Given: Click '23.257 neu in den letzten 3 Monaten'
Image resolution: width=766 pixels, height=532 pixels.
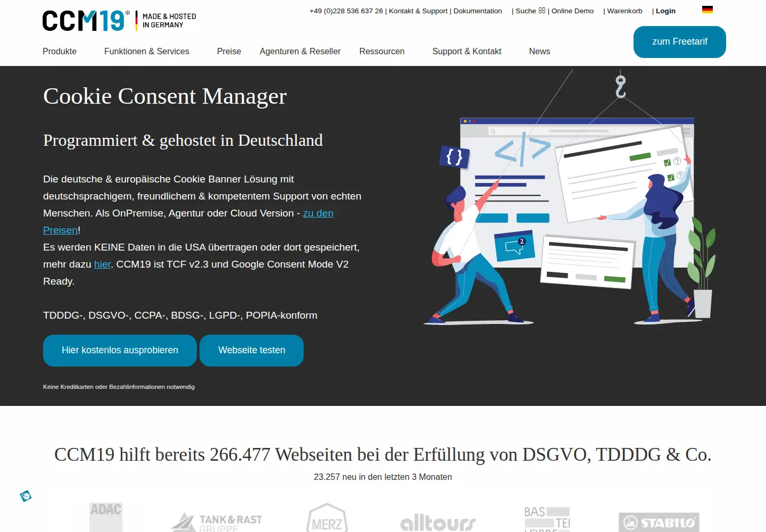Looking at the screenshot, I should coord(383,477).
